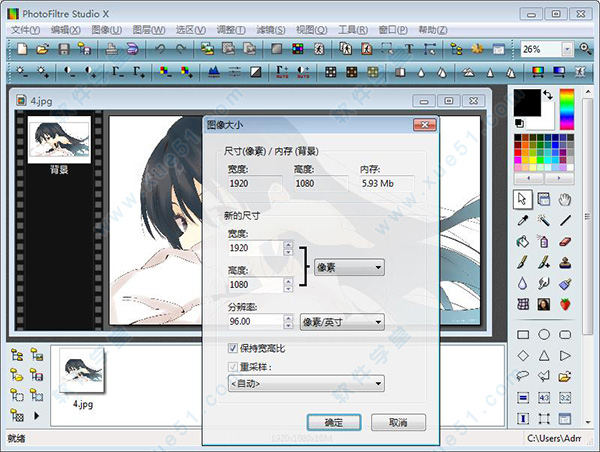
Task: Open the 26% zoom level dropdown
Action: 567,49
